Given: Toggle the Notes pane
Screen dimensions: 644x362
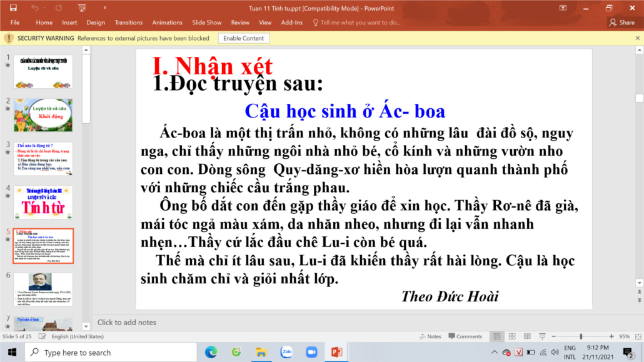Looking at the screenshot, I should click(x=430, y=336).
